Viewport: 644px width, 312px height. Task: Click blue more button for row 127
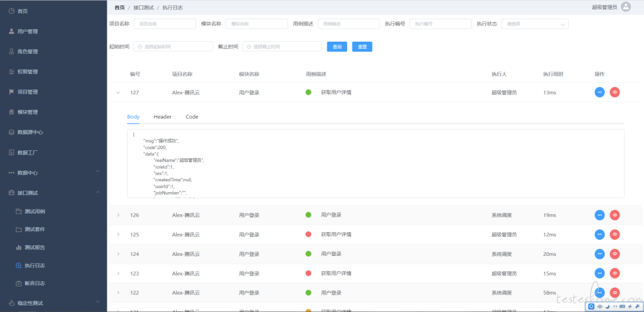coord(600,92)
